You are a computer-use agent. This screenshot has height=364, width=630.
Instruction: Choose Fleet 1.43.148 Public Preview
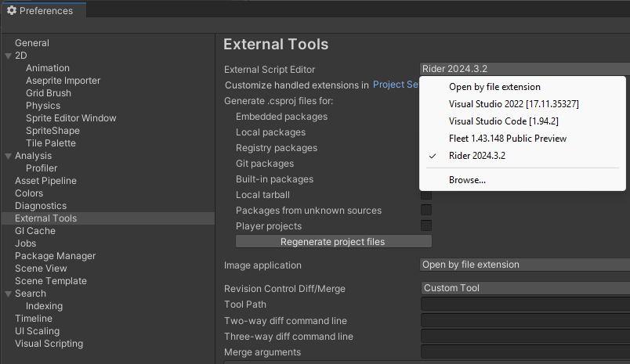pos(523,139)
